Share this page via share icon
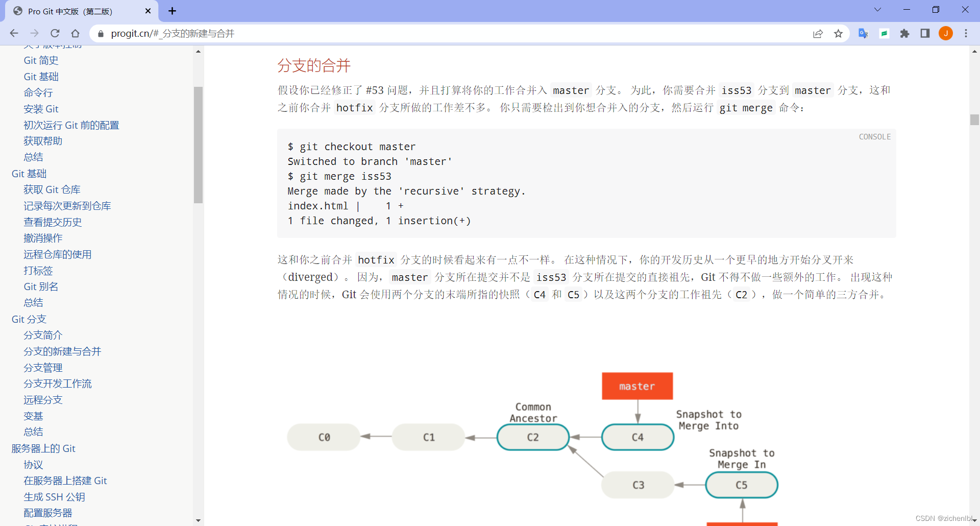 (x=818, y=34)
